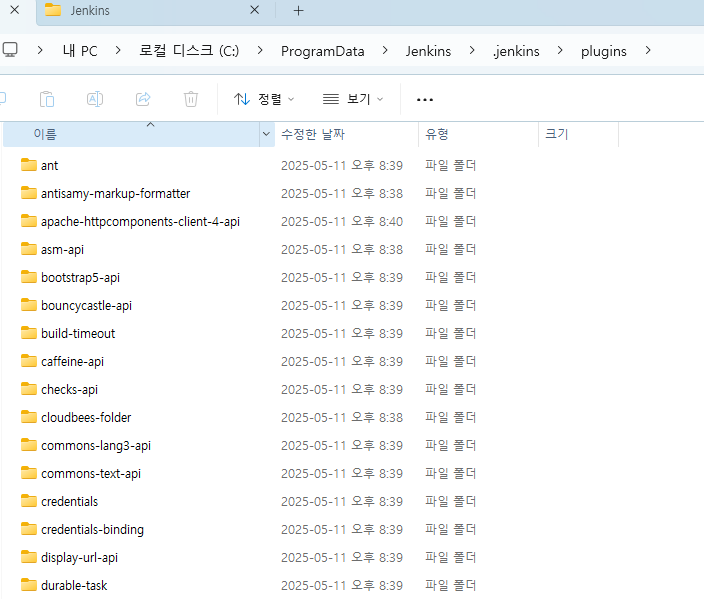Click the PC monitor icon in address bar

[x=10, y=49]
